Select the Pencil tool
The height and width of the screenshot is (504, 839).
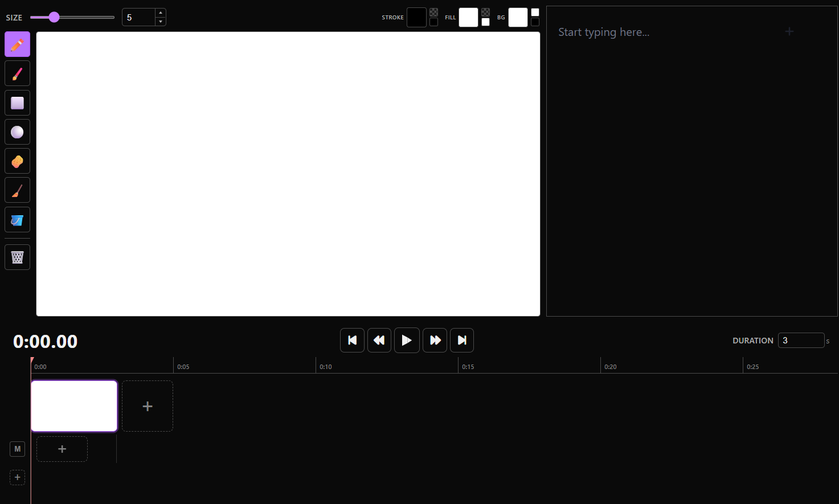point(17,44)
